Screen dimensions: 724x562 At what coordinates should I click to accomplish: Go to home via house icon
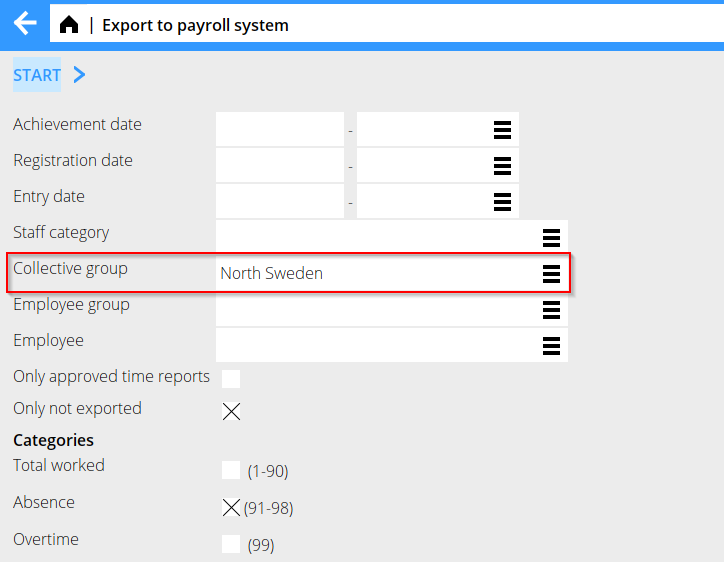[69, 25]
